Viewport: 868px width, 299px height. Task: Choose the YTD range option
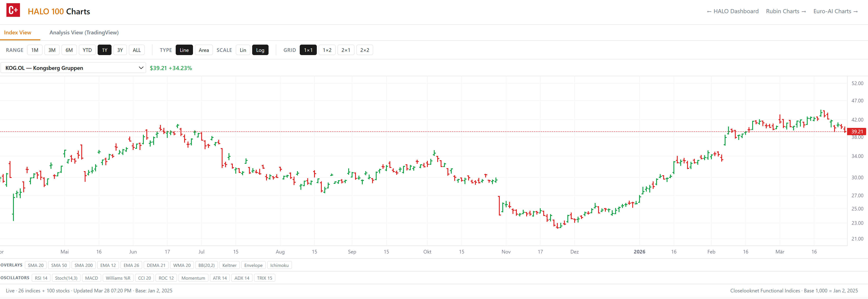(87, 50)
